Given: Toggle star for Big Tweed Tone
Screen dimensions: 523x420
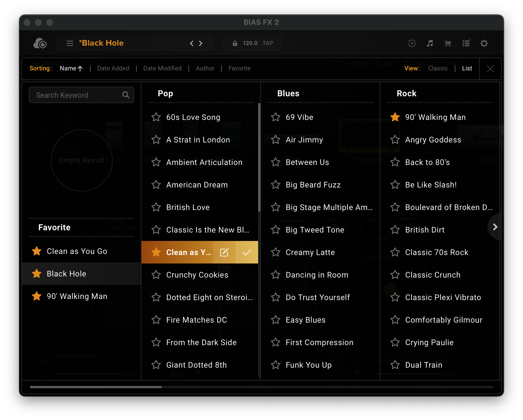Looking at the screenshot, I should pyautogui.click(x=276, y=230).
